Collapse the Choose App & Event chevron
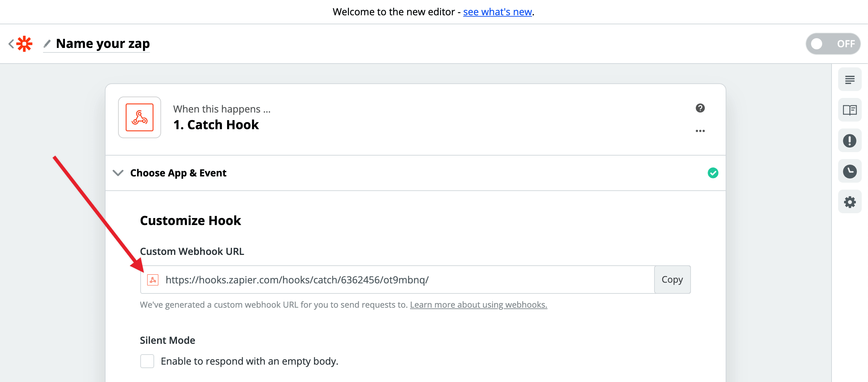This screenshot has width=868, height=382. [x=118, y=173]
